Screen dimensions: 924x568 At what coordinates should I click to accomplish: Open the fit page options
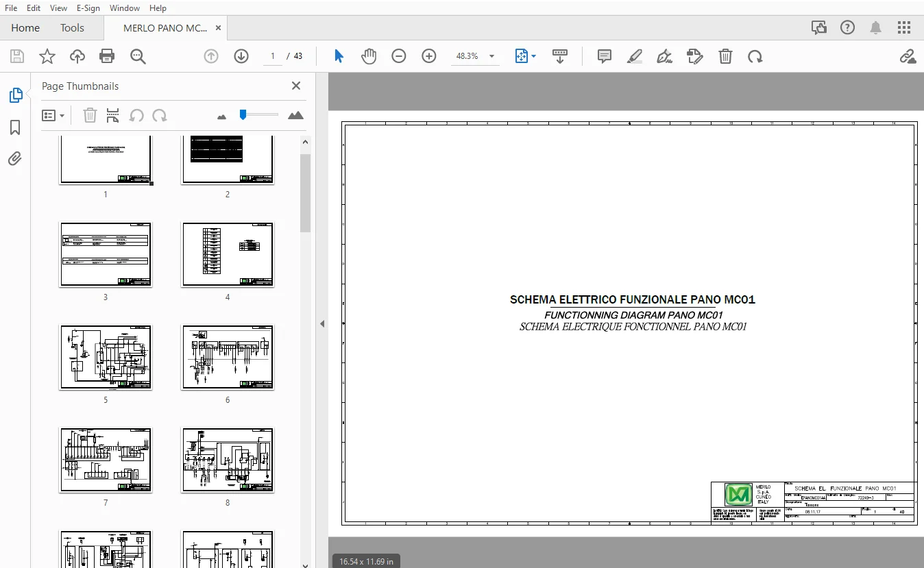(x=525, y=56)
